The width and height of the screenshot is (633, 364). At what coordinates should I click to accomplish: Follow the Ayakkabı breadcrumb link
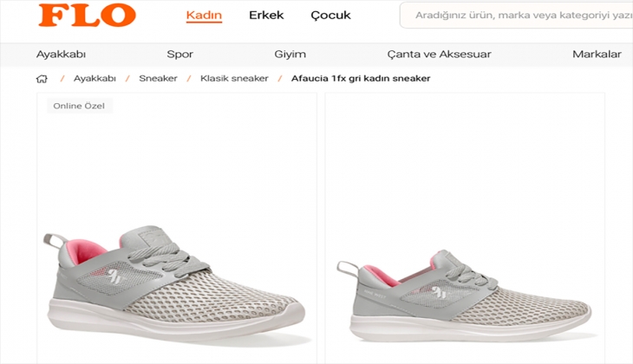coord(95,78)
